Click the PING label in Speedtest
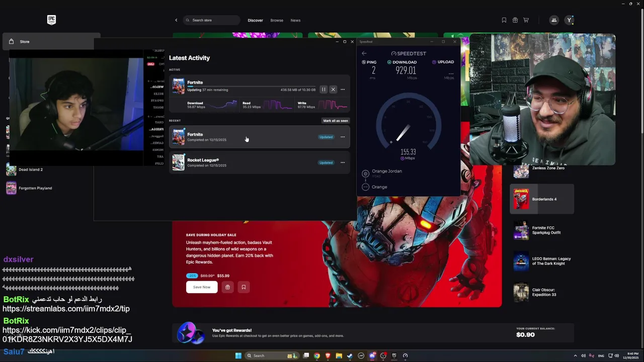Screen dimensions: 644x362 tap(369, 62)
